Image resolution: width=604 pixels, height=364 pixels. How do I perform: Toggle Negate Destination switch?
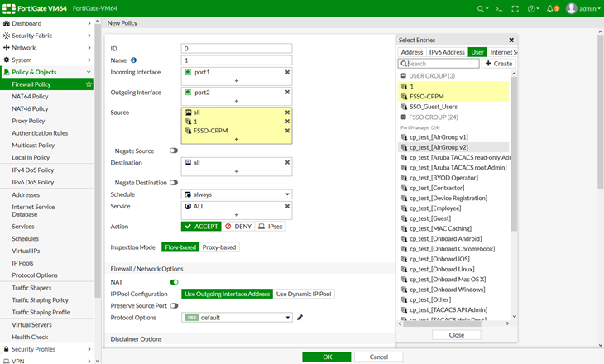tap(174, 183)
